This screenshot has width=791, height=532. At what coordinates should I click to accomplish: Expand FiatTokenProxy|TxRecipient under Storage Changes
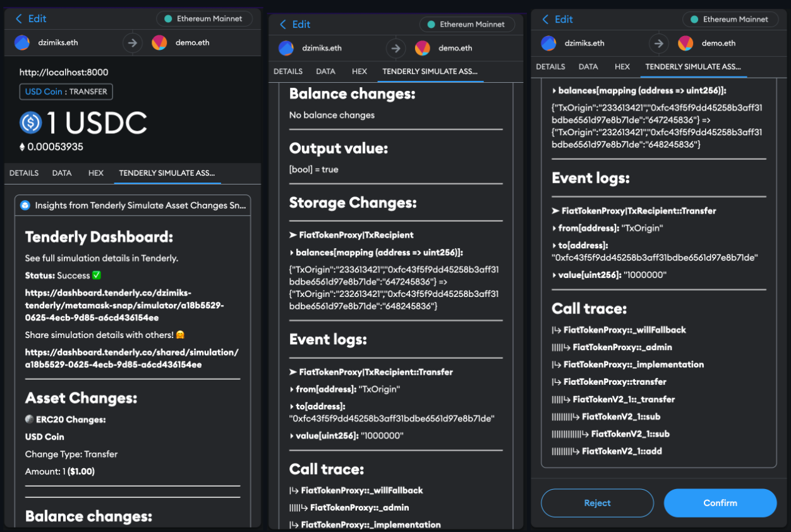(351, 235)
